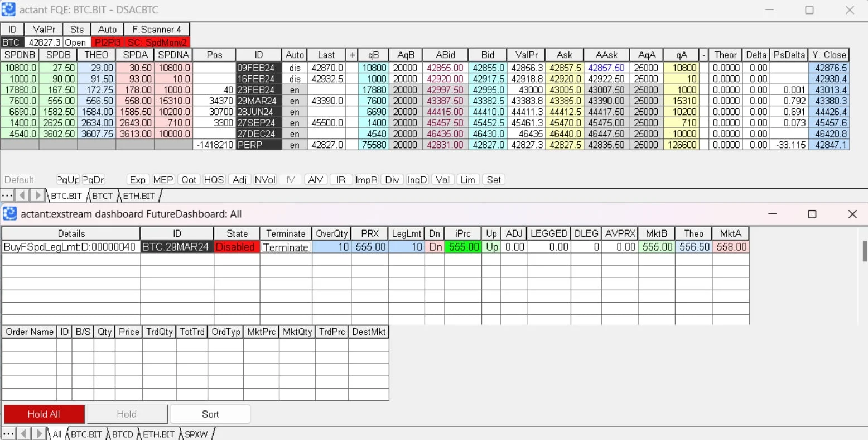Click the plus column header next to Last

353,55
